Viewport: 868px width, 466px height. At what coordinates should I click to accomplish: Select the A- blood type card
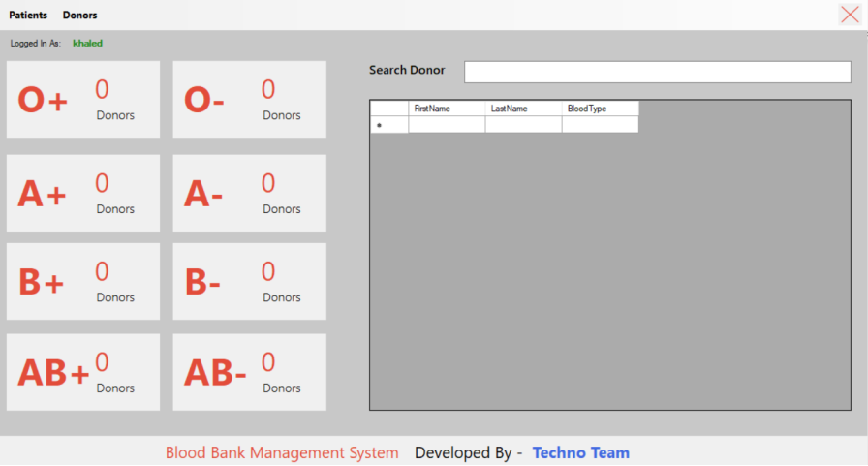[249, 193]
